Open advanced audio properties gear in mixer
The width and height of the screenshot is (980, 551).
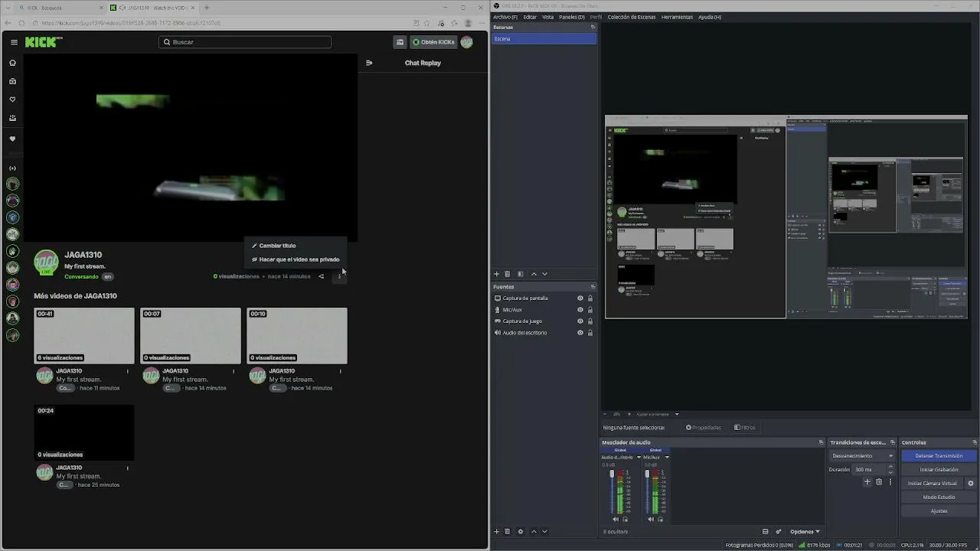[779, 531]
